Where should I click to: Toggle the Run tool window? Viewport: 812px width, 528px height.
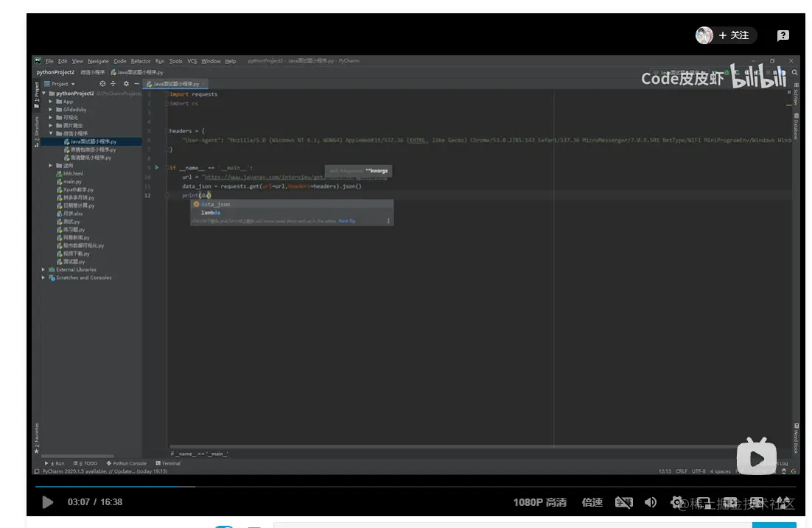click(x=55, y=463)
